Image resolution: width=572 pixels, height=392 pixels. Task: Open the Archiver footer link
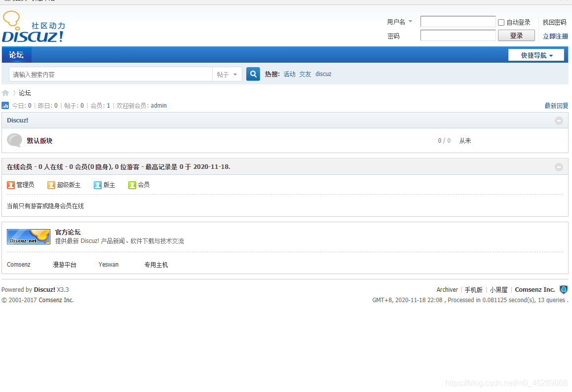447,289
